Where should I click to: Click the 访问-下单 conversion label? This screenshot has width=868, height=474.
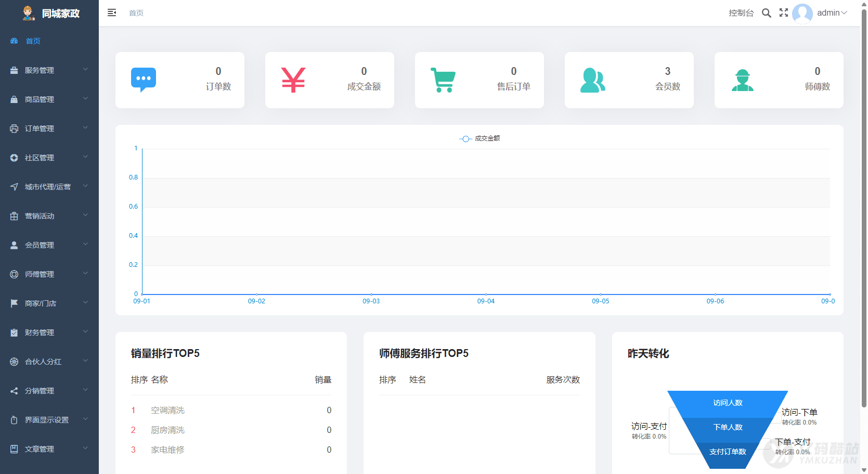point(799,412)
